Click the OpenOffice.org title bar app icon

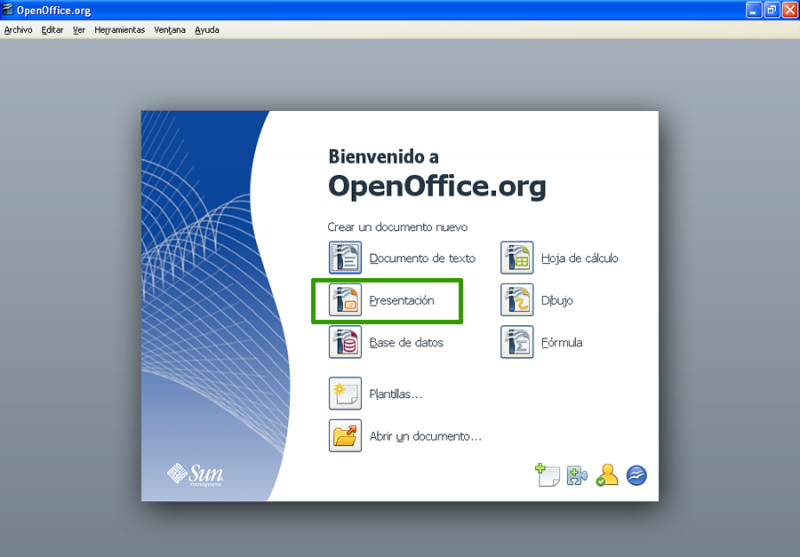[x=7, y=10]
